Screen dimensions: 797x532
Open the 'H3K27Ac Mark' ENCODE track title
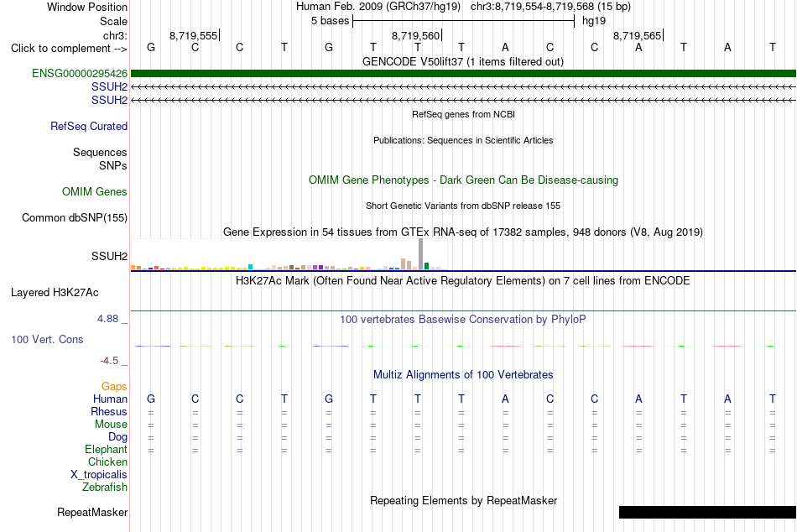(x=463, y=281)
